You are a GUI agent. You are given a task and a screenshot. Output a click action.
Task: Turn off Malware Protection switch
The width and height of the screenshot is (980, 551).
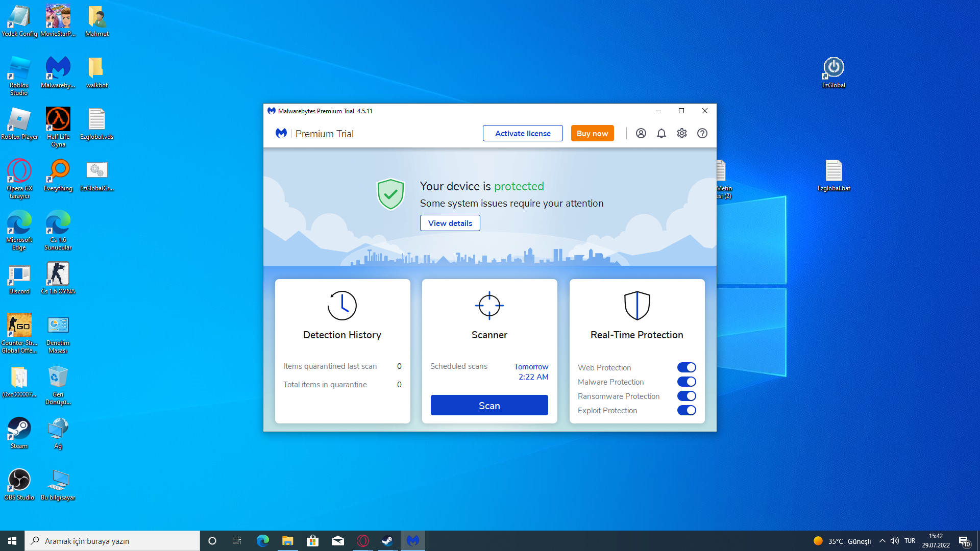(x=687, y=382)
